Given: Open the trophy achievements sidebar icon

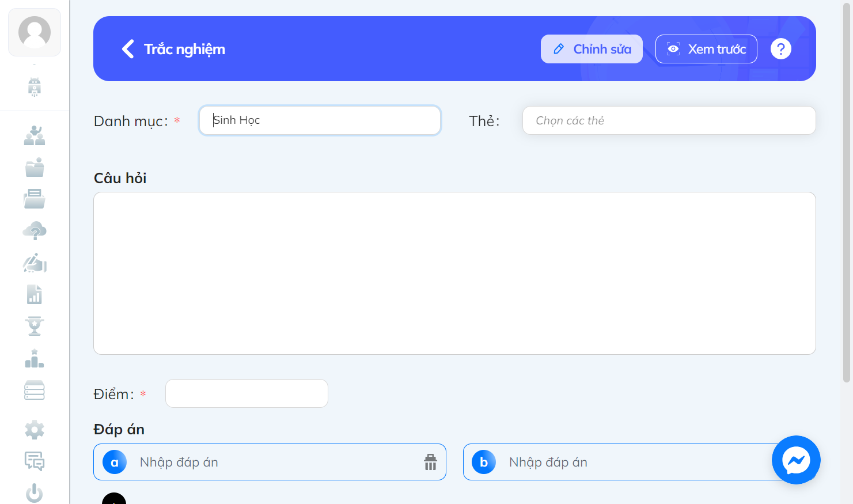Looking at the screenshot, I should (35, 326).
